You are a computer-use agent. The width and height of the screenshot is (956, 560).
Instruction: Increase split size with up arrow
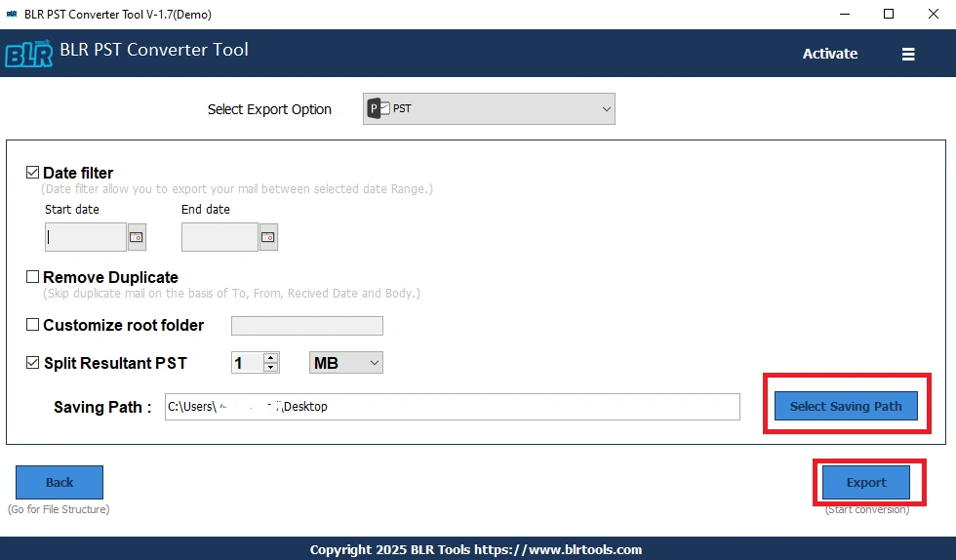coord(271,357)
